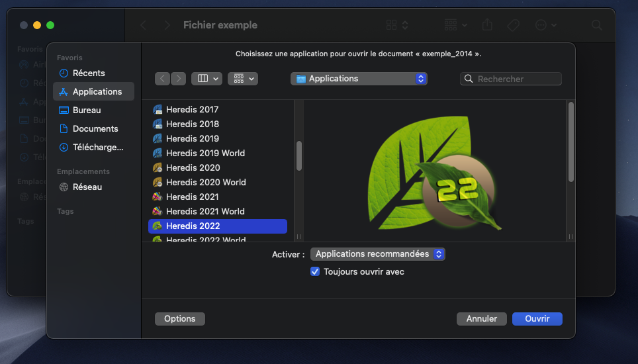Click the magnifying glass in search field

tap(469, 79)
